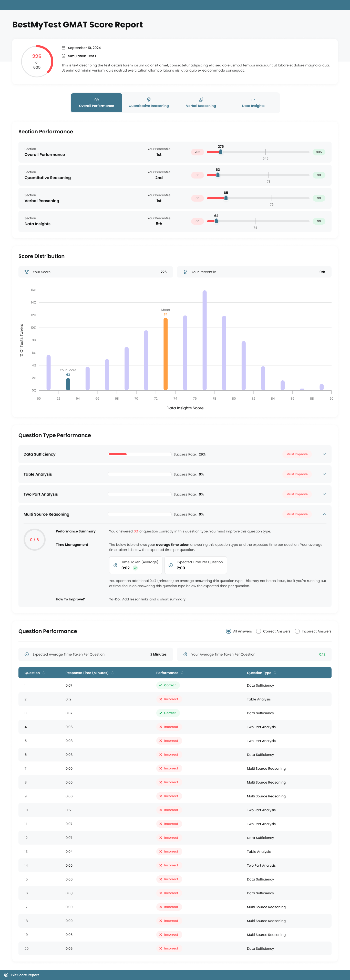
Task: Sort by Question column arrows icon
Action: tap(43, 672)
